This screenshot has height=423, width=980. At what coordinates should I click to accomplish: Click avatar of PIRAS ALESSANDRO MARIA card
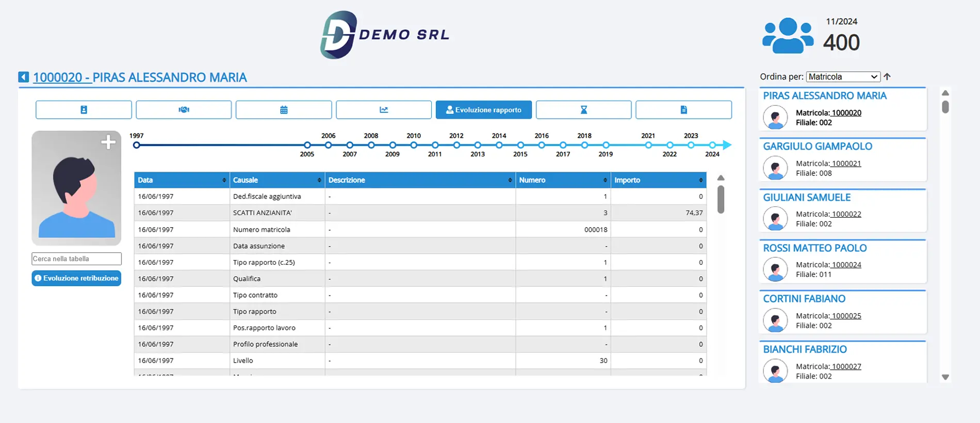[775, 117]
